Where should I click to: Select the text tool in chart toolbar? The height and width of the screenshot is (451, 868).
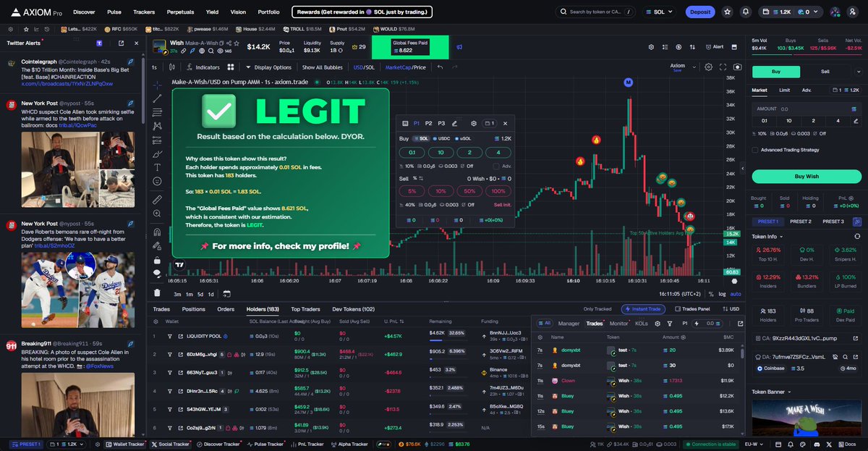click(157, 167)
